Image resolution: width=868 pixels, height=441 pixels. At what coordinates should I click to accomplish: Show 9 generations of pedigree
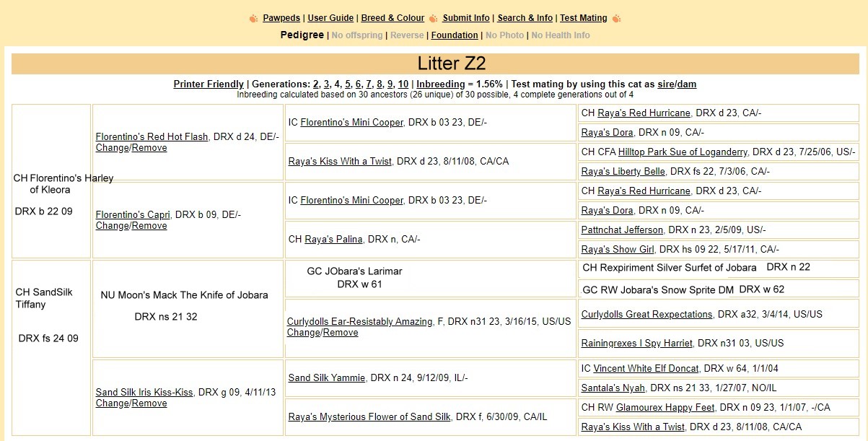tap(390, 84)
